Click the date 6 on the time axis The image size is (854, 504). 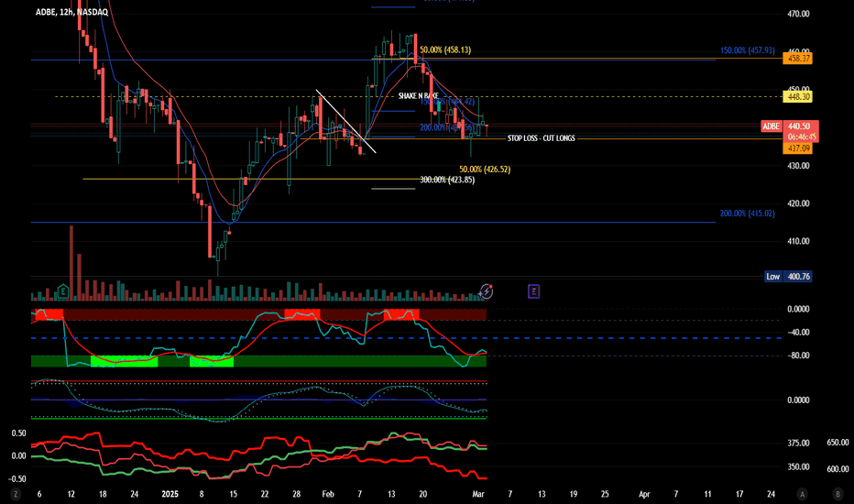coord(39,494)
